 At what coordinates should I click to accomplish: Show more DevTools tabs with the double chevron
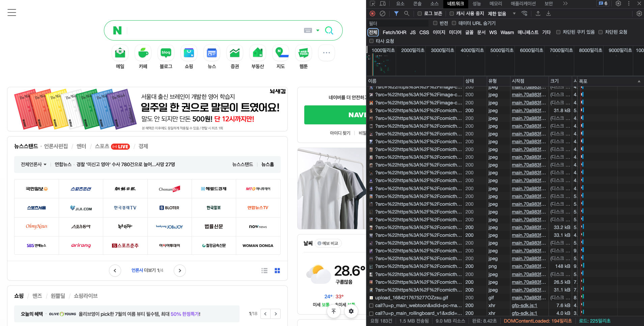tap(565, 3)
